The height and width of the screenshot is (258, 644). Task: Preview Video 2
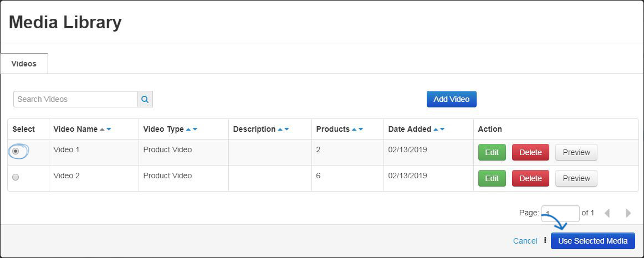pos(576,178)
